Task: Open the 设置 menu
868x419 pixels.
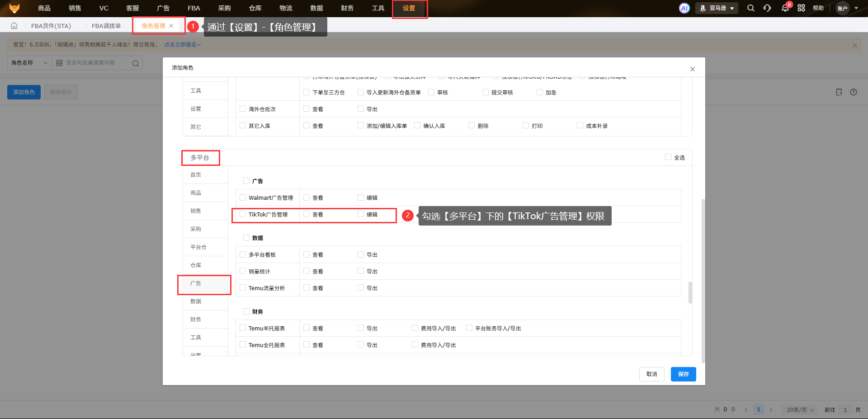Action: [x=409, y=8]
